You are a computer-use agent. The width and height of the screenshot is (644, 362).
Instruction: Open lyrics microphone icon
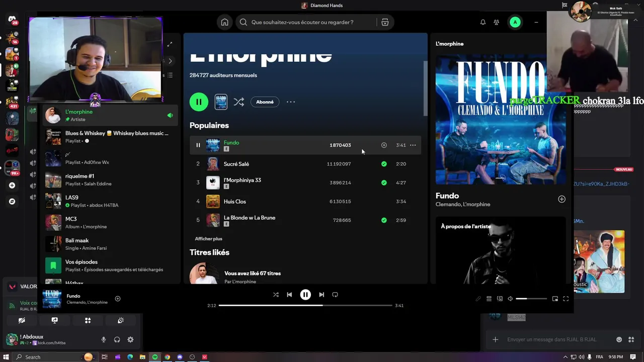pyautogui.click(x=478, y=299)
